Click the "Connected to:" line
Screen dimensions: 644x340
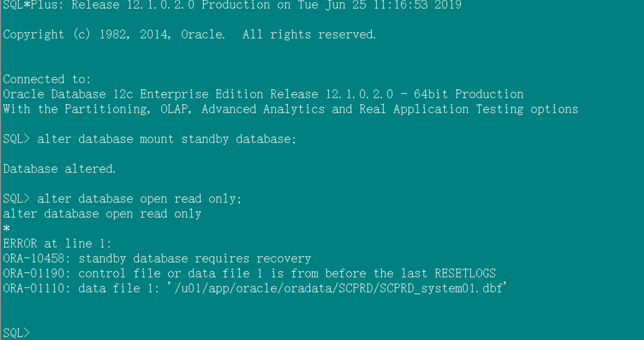tap(47, 79)
